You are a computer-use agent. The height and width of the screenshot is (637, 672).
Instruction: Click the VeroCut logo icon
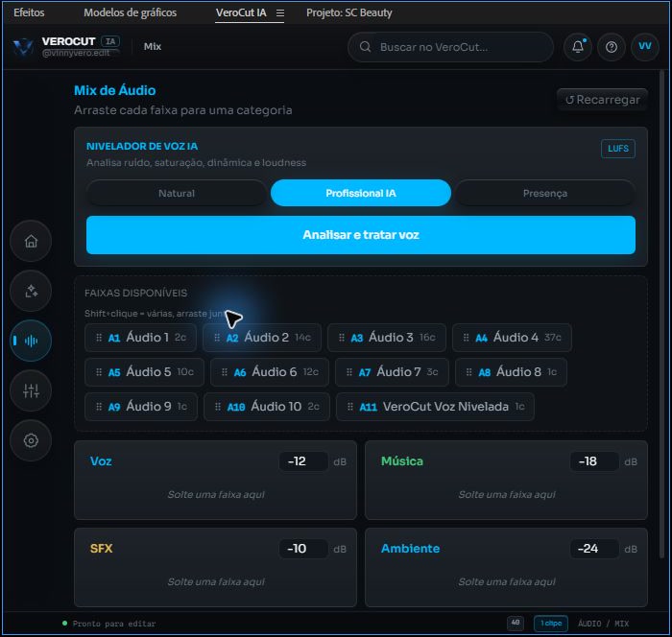pos(23,47)
